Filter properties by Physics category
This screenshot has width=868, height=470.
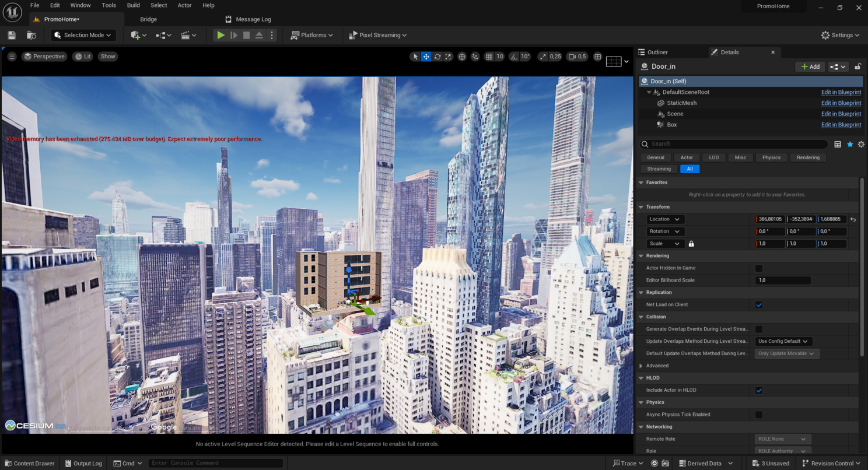[x=771, y=157]
